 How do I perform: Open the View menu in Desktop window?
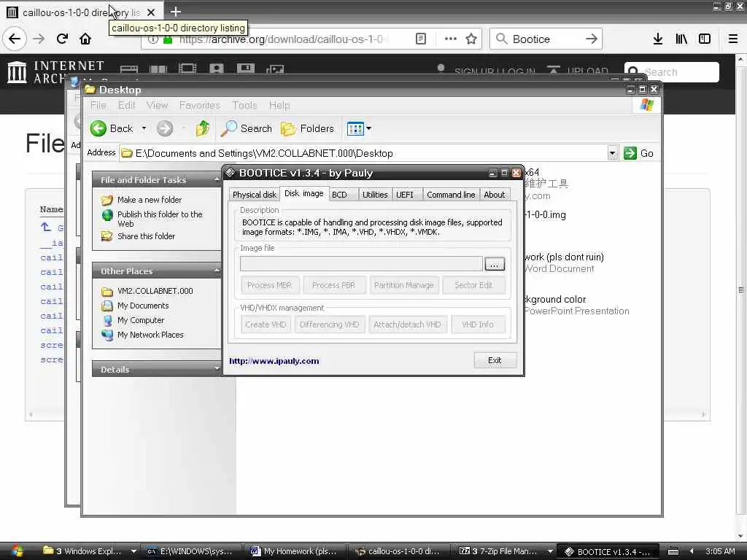157,105
